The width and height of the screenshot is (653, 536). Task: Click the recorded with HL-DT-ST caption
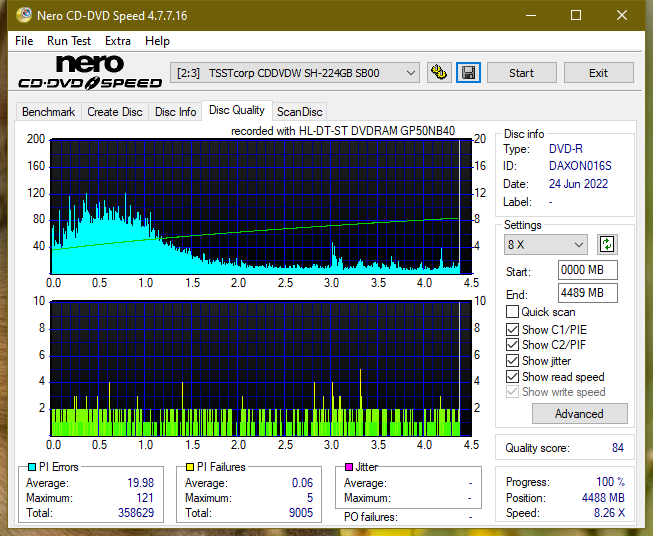pos(343,131)
